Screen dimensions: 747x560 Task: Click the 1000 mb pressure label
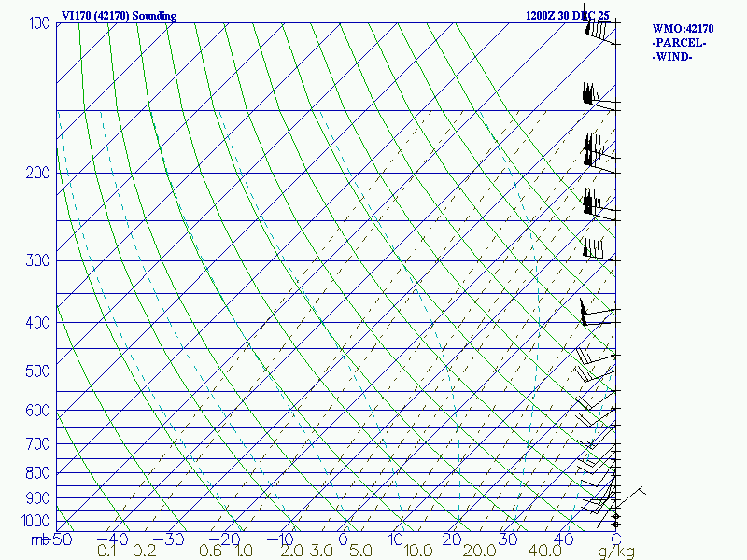35,521
